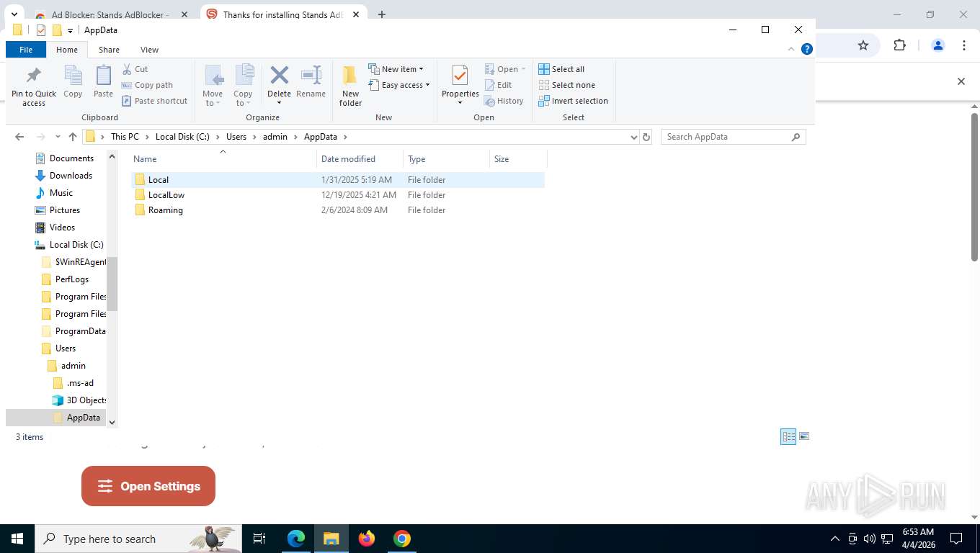Click Select none
Image resolution: width=980 pixels, height=553 pixels.
click(566, 85)
